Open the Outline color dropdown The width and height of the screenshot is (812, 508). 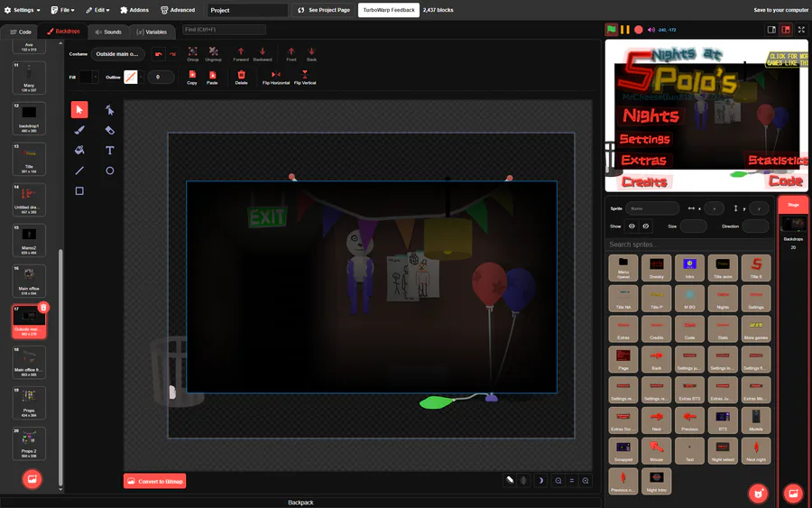[134, 78]
